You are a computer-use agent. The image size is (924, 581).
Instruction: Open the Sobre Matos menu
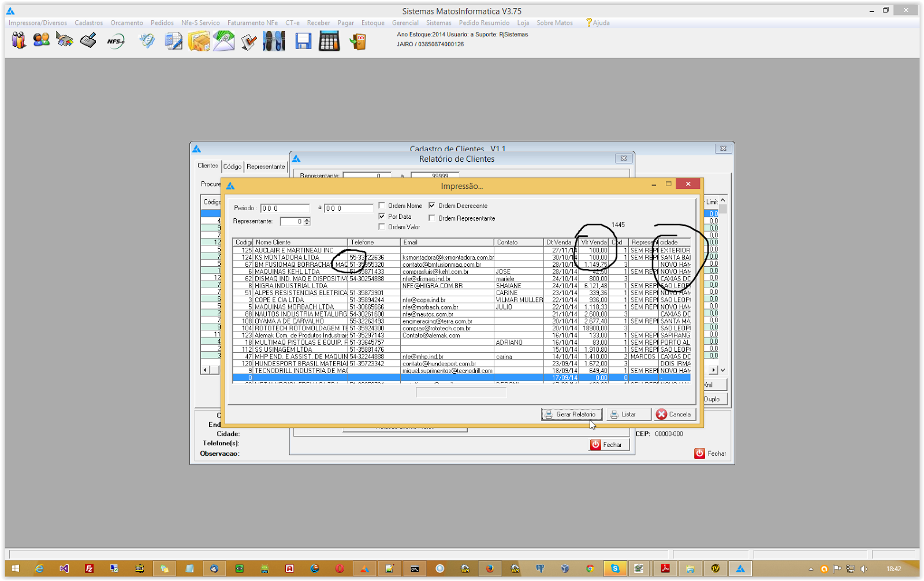coord(554,23)
